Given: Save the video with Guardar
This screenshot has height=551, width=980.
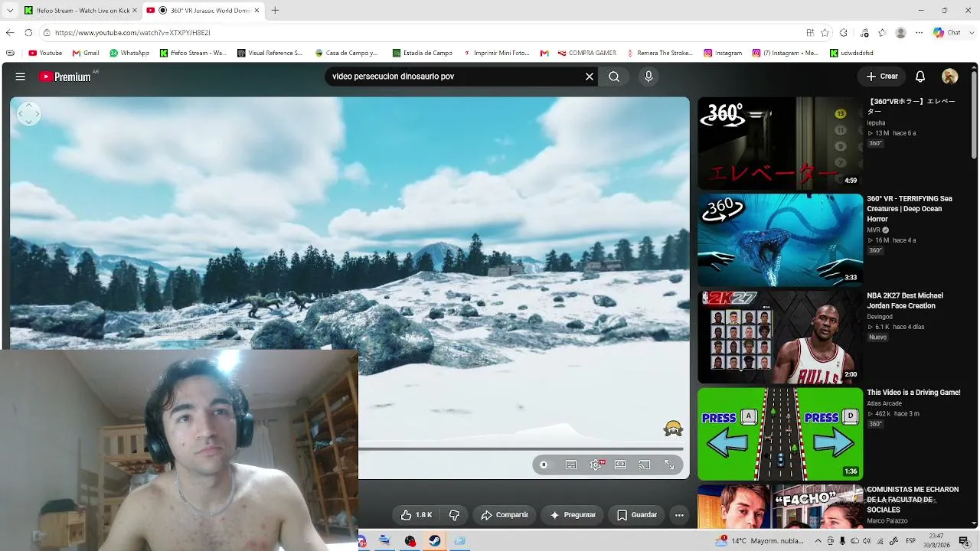Looking at the screenshot, I should [x=637, y=515].
